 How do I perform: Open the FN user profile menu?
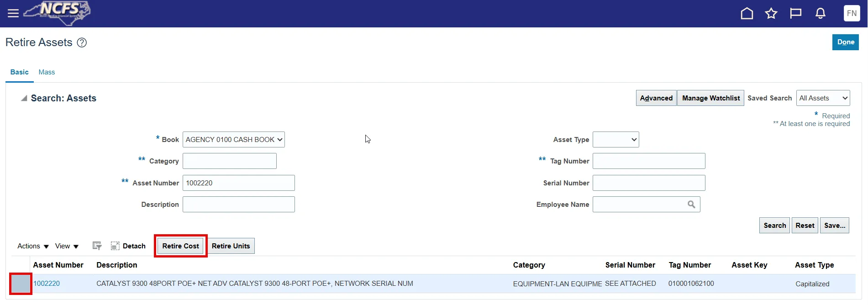click(852, 13)
